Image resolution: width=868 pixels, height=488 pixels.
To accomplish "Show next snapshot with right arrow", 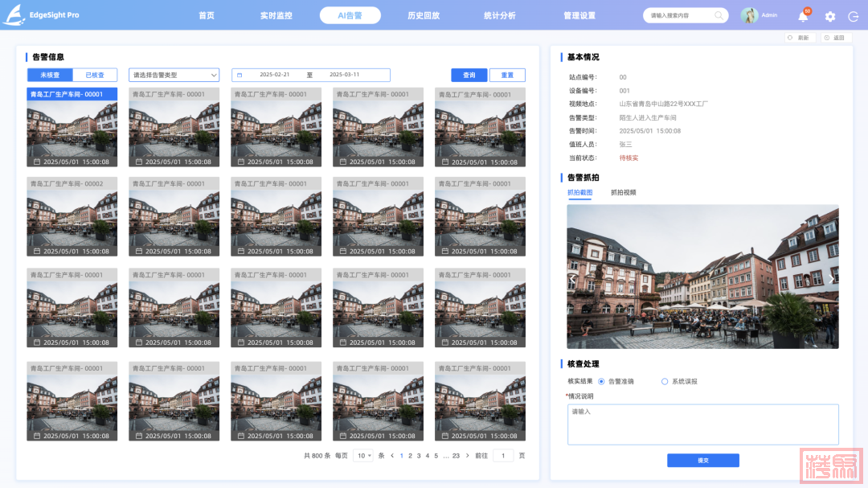I will tap(831, 280).
